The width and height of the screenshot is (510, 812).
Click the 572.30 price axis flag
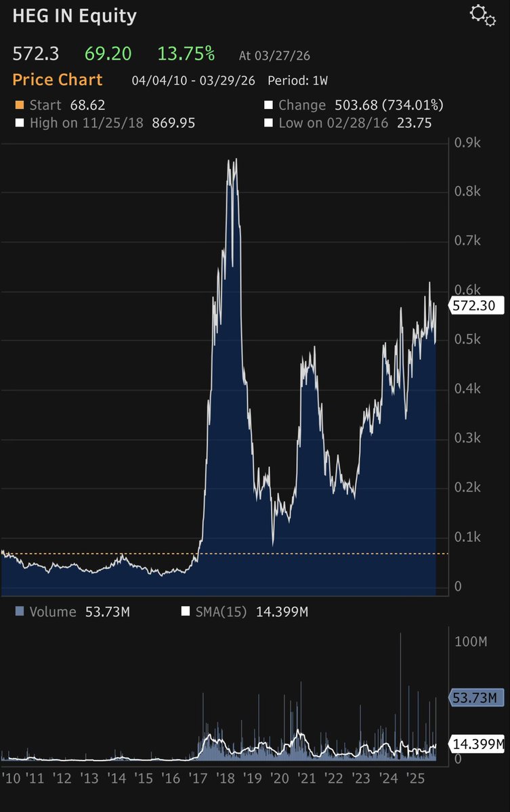click(x=475, y=306)
